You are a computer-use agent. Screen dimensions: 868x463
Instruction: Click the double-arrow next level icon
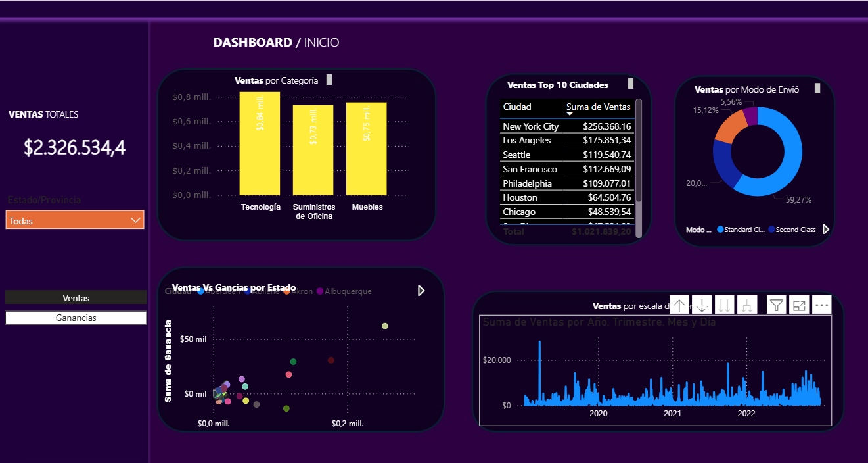725,305
